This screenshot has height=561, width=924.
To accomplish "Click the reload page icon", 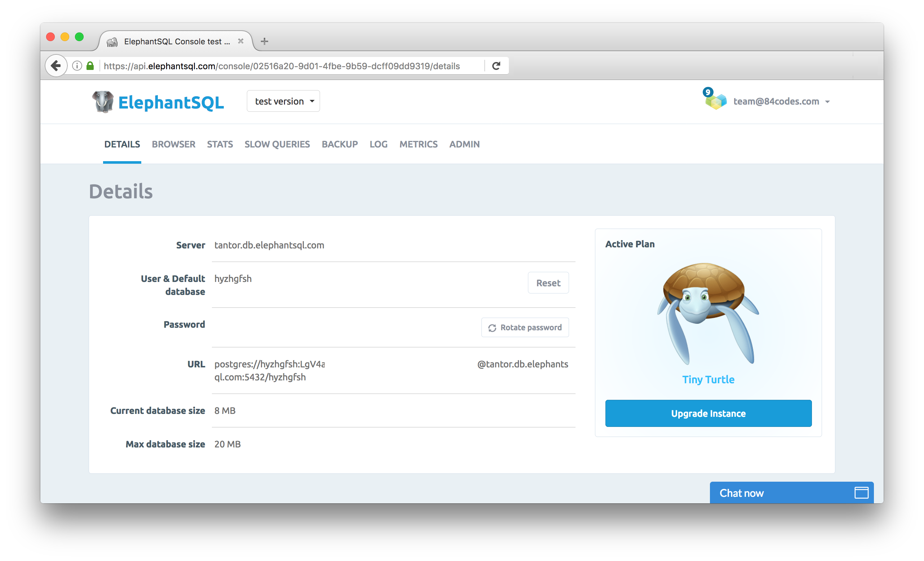I will [497, 66].
